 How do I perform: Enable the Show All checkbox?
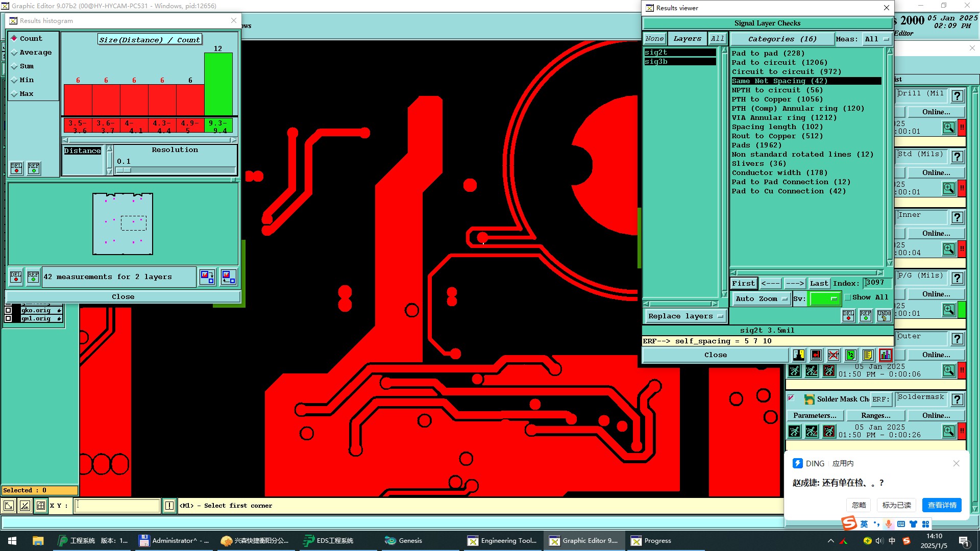[848, 297]
